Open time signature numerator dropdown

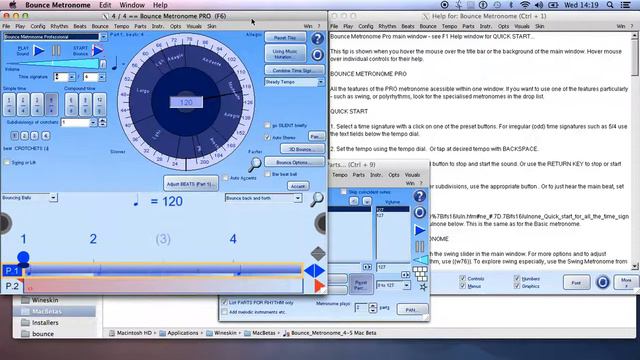click(72, 77)
